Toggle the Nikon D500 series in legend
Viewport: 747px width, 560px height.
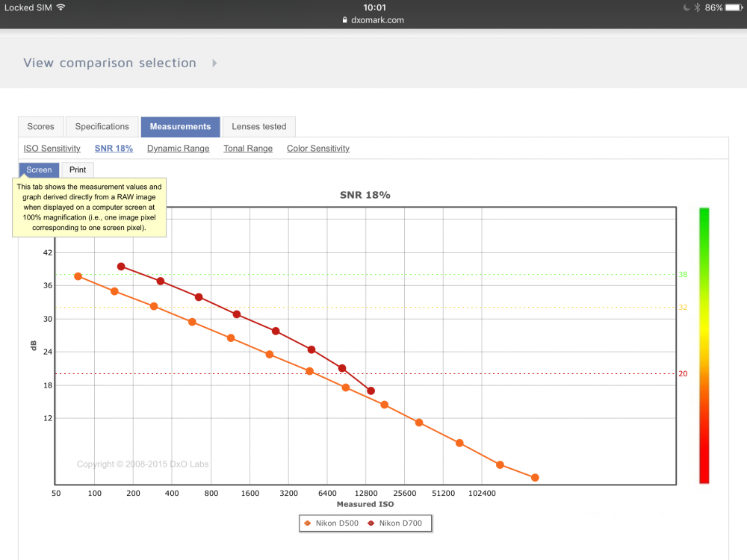click(x=331, y=523)
